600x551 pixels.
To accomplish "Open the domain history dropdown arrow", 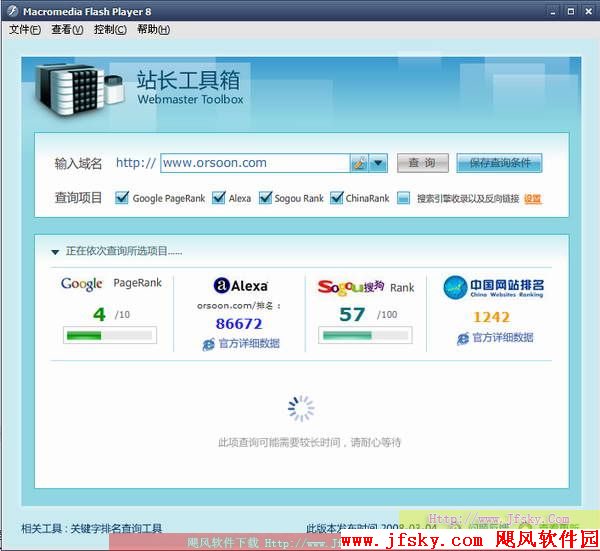I will (378, 163).
